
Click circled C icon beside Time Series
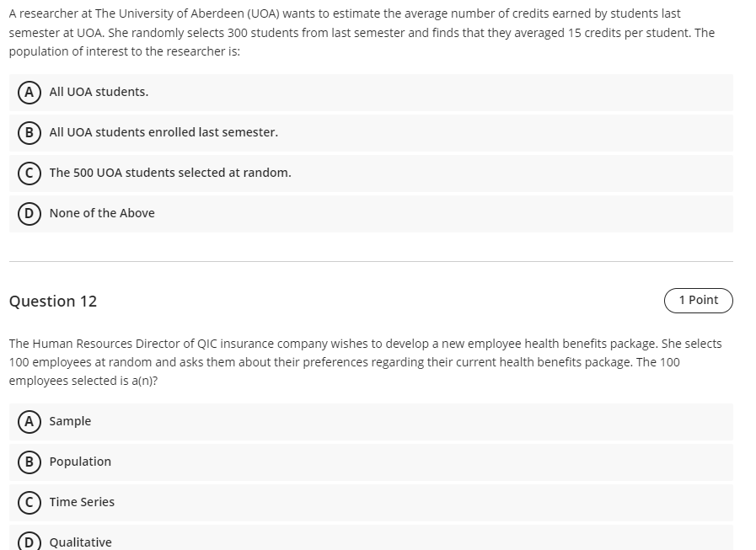click(29, 503)
